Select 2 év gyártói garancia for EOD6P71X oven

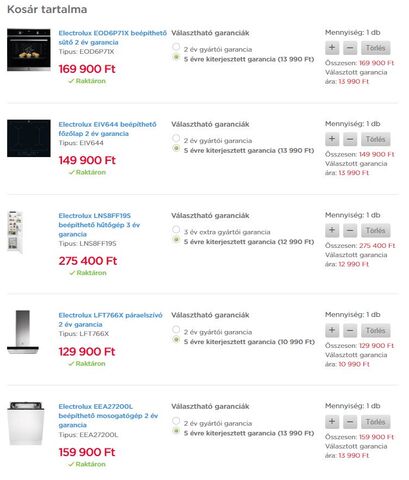pyautogui.click(x=176, y=47)
